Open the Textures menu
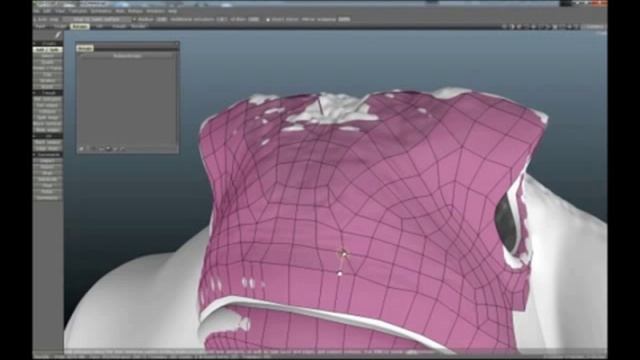640x360 pixels. point(78,11)
